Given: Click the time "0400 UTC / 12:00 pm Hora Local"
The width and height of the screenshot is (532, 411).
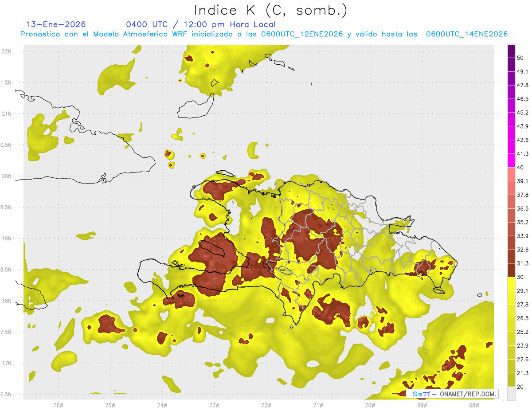Looking at the screenshot, I should [x=200, y=24].
